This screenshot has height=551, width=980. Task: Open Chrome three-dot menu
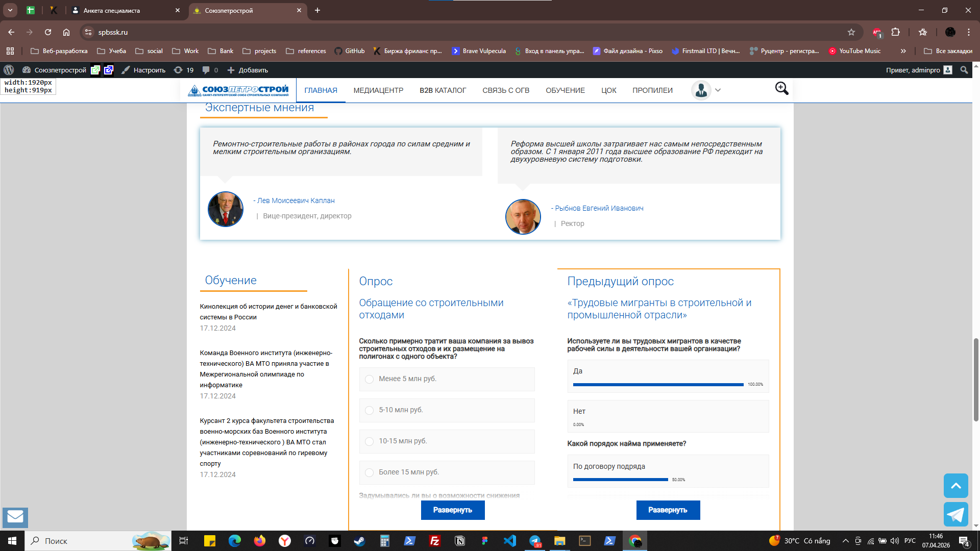[x=969, y=32]
